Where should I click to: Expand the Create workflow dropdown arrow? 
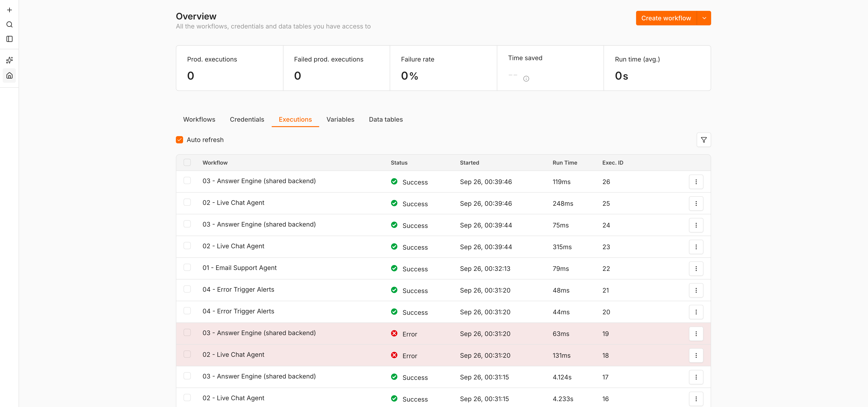click(704, 18)
